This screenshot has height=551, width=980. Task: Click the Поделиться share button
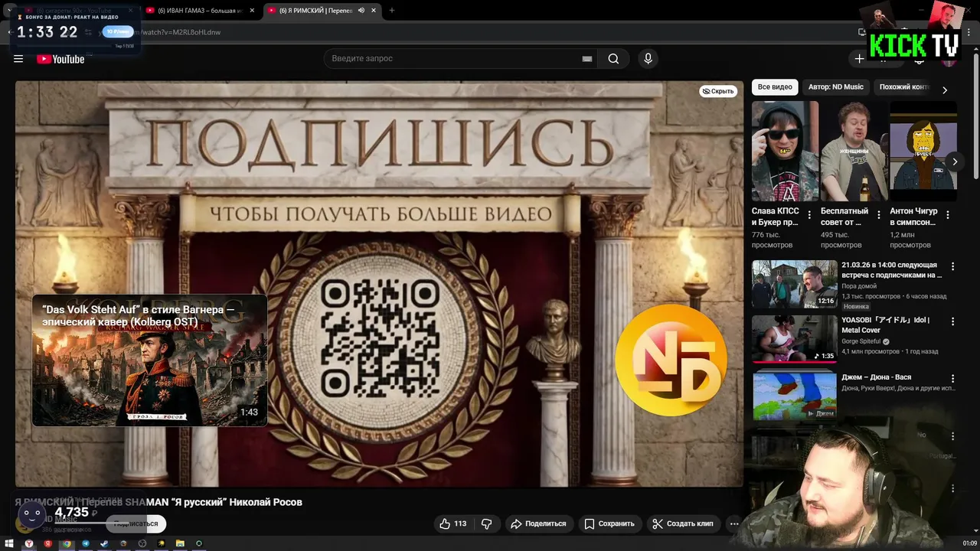pyautogui.click(x=538, y=523)
